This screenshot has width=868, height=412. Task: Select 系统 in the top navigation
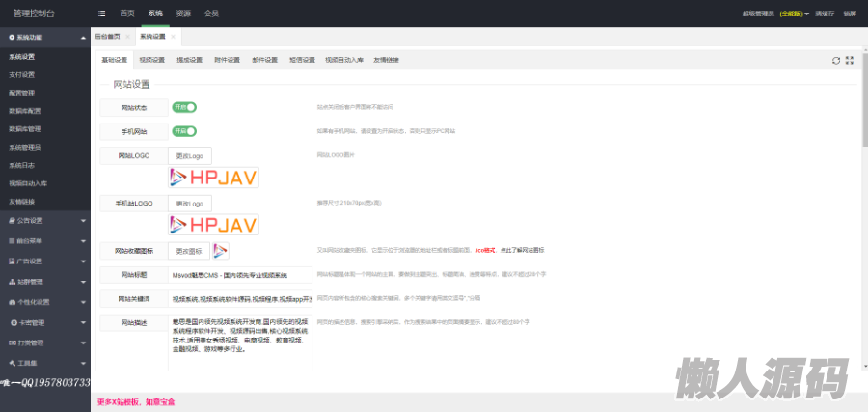(155, 14)
